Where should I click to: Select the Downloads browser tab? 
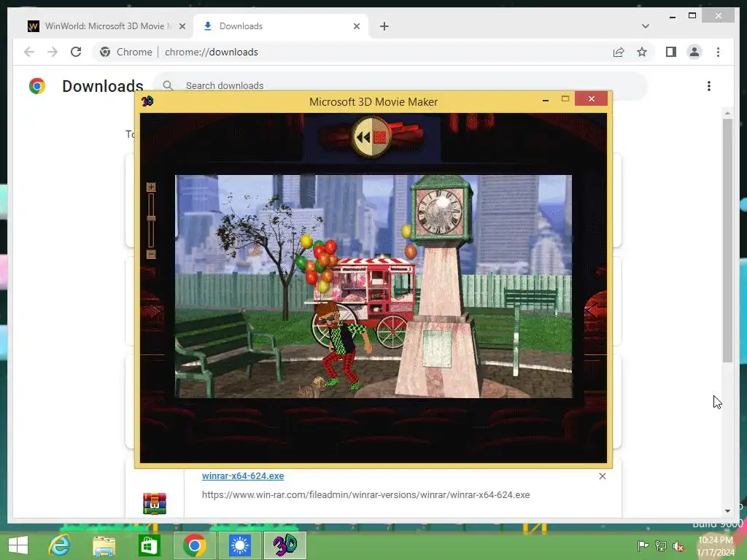[281, 26]
